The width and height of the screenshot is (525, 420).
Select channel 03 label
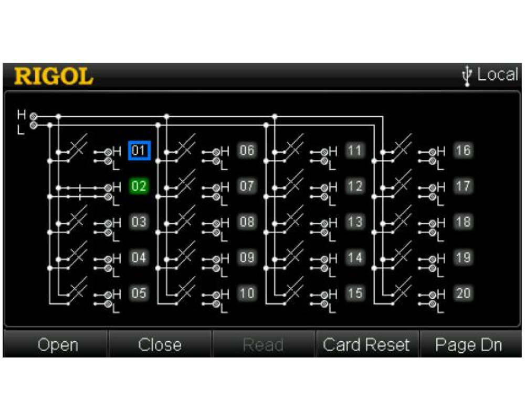click(x=139, y=222)
